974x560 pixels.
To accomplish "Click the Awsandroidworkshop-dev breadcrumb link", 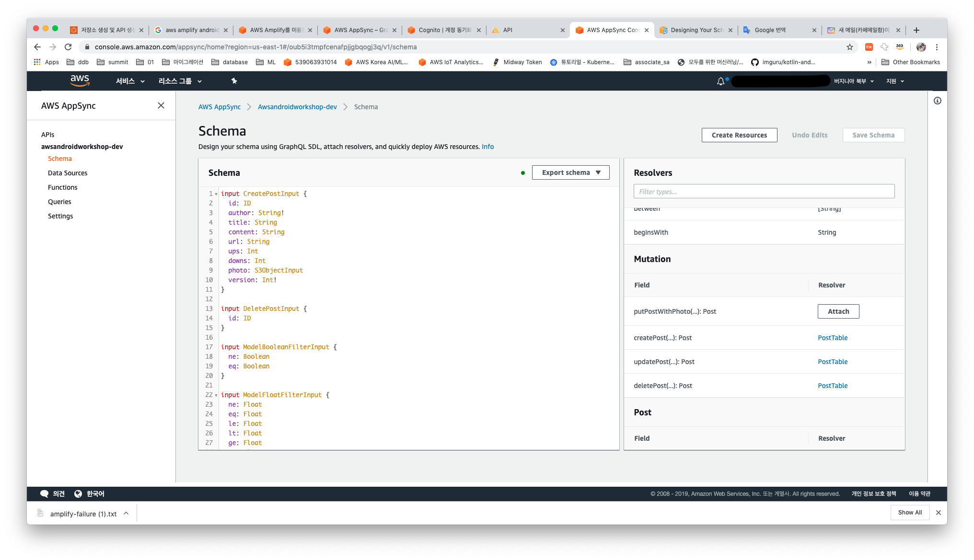I will point(297,107).
